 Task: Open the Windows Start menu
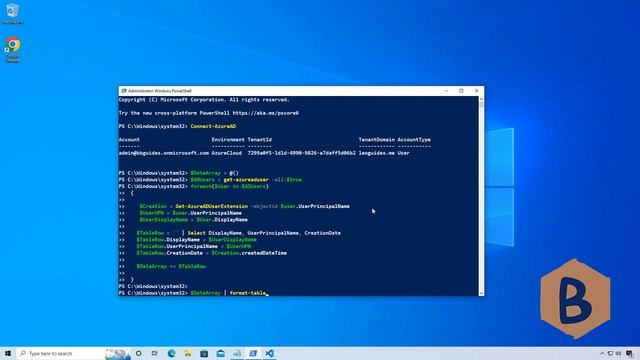click(x=8, y=353)
